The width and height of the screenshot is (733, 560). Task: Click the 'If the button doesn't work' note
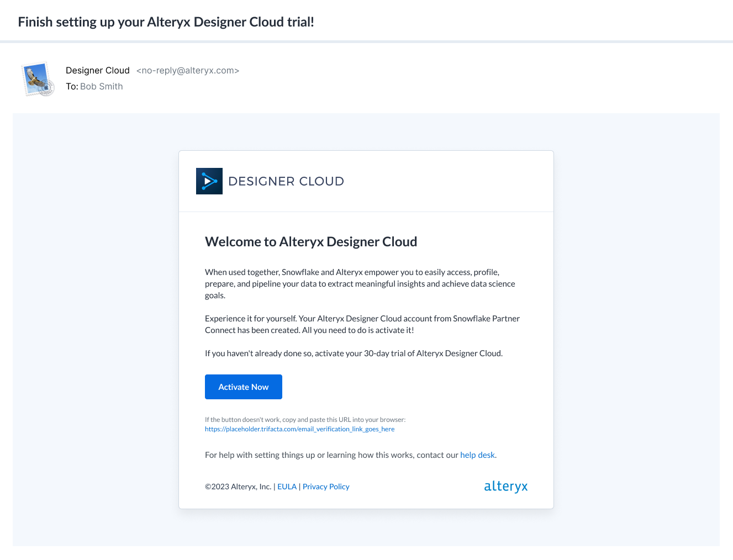pos(305,420)
